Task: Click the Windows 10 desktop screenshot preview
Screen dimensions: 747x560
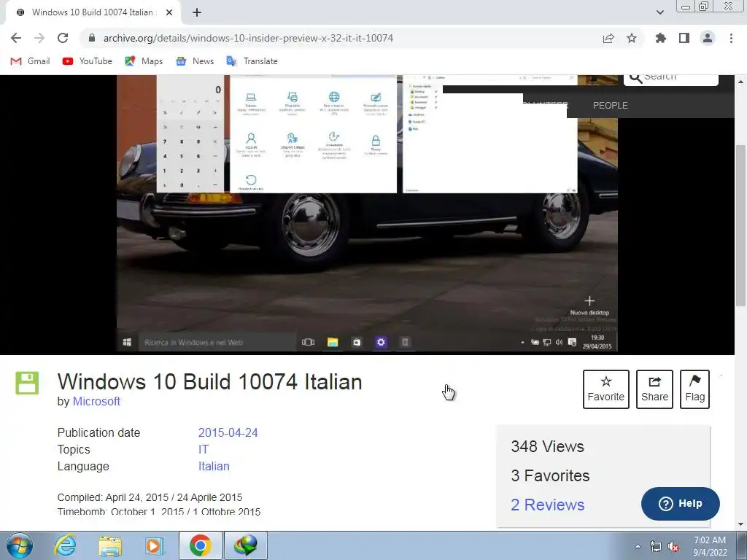Action: coord(367,214)
